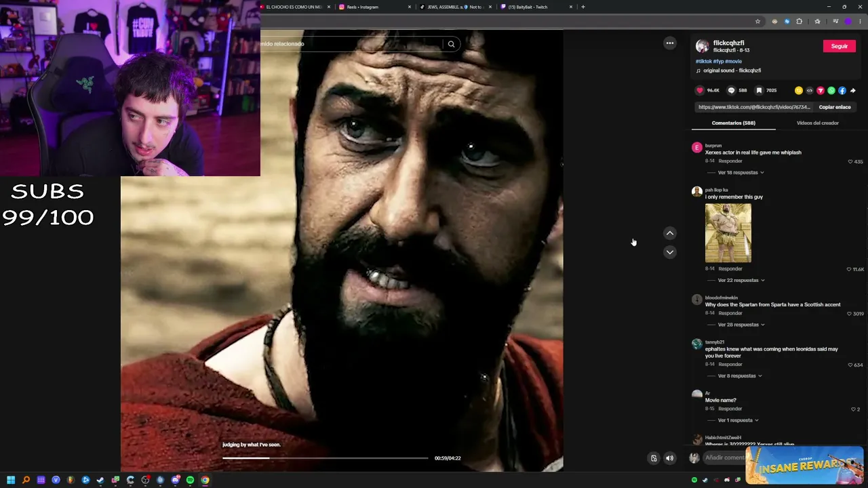Select the TikTok video URL text field
This screenshot has width=868, height=488.
click(x=754, y=107)
